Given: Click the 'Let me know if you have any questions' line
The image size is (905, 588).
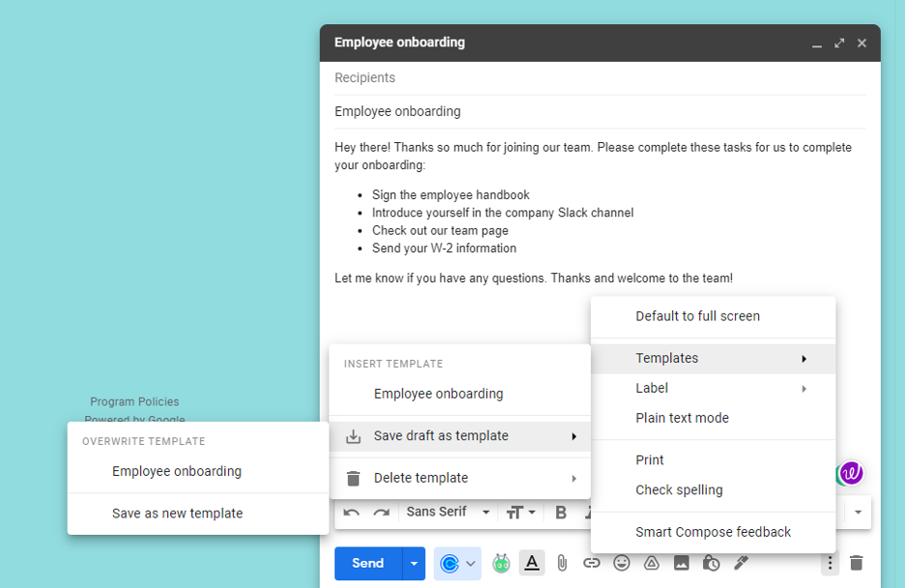Looking at the screenshot, I should (534, 279).
